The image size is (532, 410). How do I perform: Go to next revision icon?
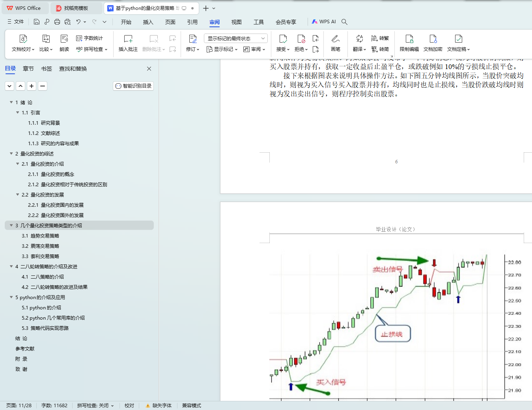[315, 49]
